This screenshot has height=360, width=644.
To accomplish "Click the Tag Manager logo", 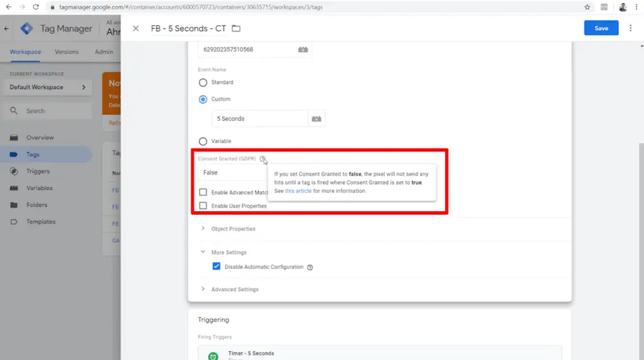I will pyautogui.click(x=26, y=28).
